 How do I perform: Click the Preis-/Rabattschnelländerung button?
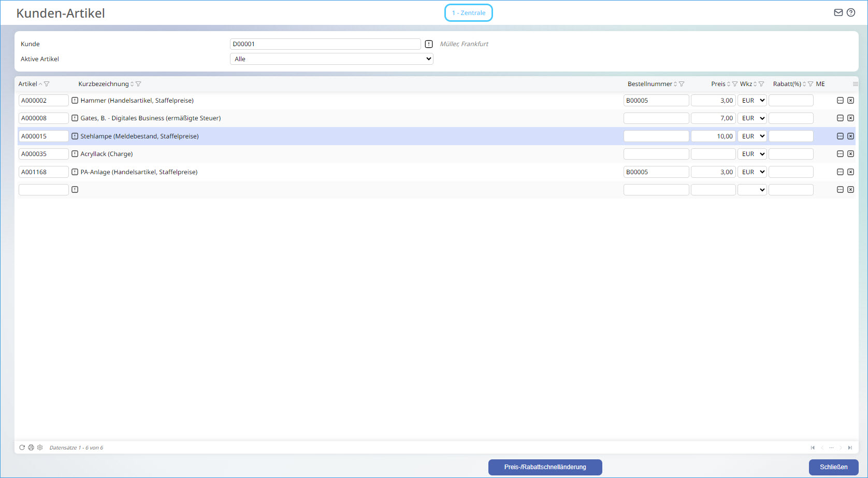545,467
